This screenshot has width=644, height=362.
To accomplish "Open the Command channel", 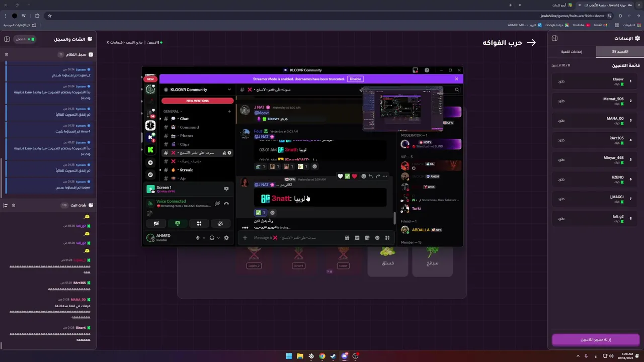I will tap(197, 127).
